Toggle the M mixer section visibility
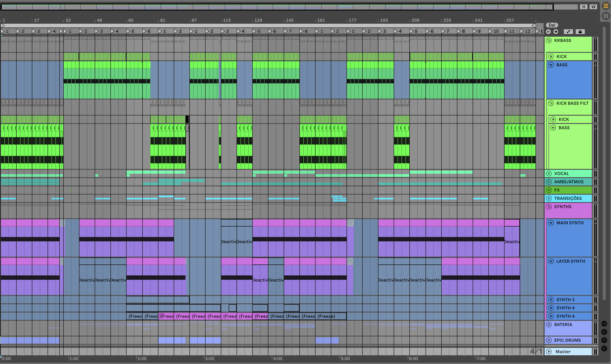Screen dimensions: 611x364 coord(604,340)
